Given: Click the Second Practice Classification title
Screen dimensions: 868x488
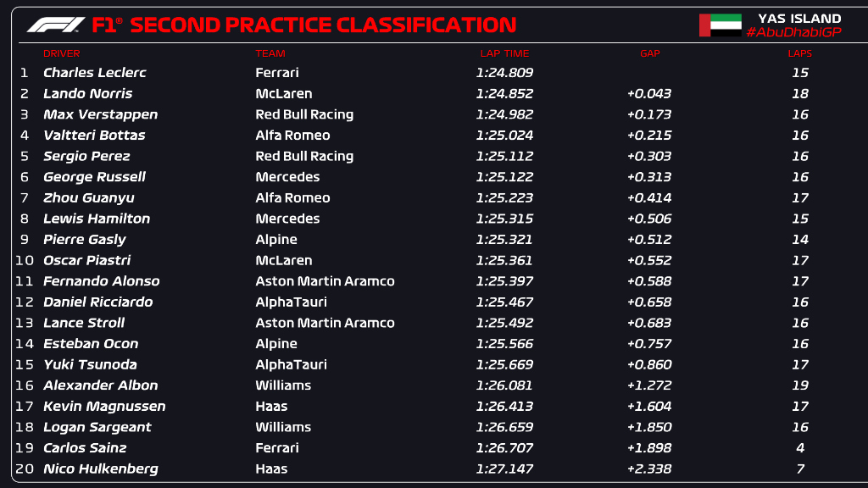Looking at the screenshot, I should click(322, 25).
